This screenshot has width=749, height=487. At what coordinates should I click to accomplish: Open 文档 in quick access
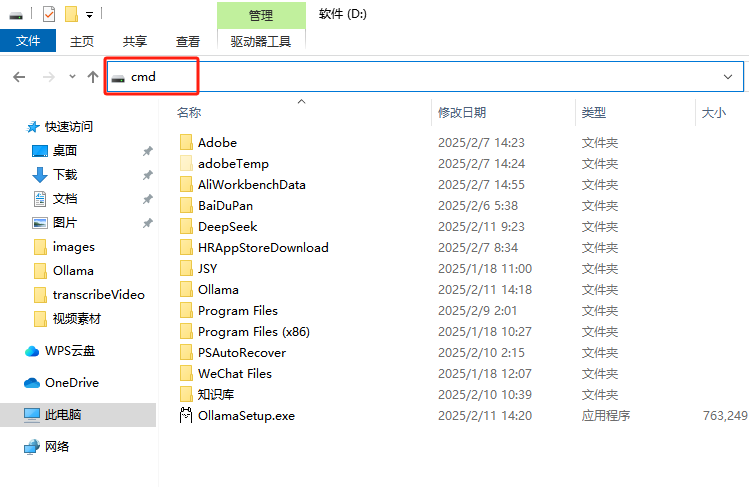click(64, 199)
